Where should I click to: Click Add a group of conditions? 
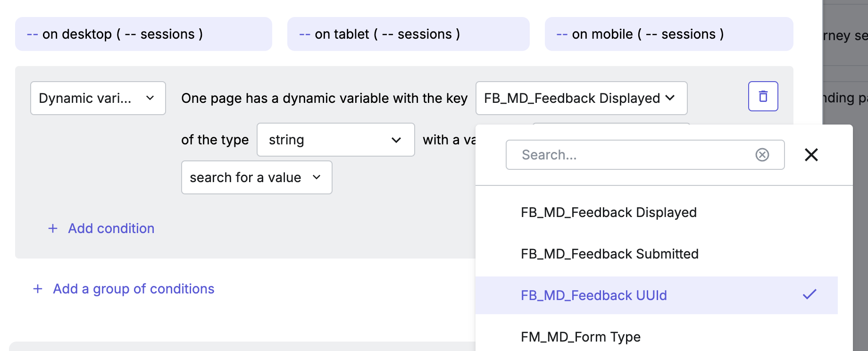[x=134, y=289]
